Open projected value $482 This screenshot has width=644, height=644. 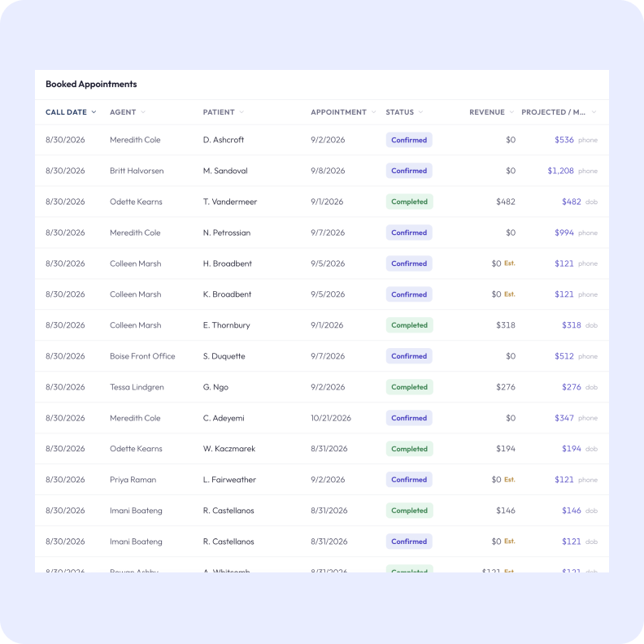[x=572, y=202]
